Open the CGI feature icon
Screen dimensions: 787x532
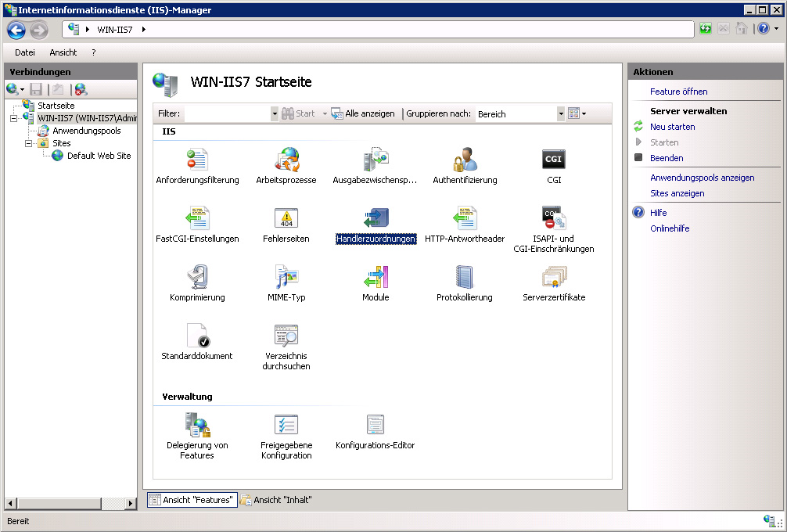point(553,160)
